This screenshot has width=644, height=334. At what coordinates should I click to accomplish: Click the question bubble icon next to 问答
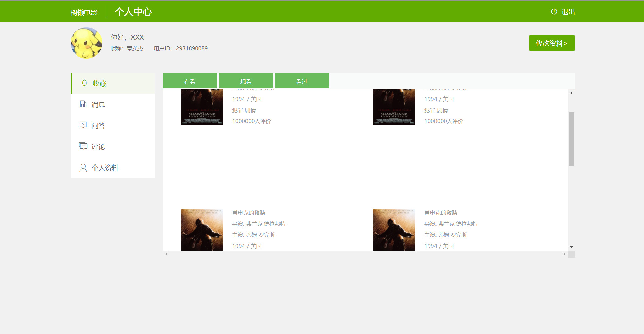(83, 125)
